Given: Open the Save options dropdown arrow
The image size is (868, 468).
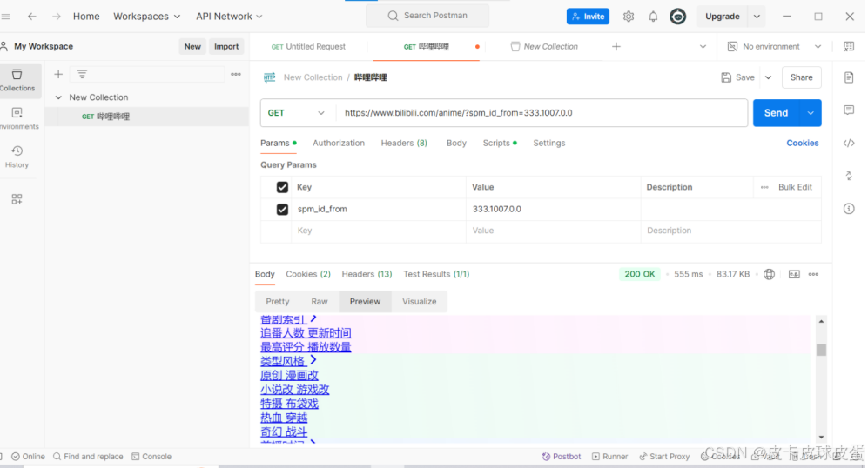Looking at the screenshot, I should pyautogui.click(x=769, y=77).
